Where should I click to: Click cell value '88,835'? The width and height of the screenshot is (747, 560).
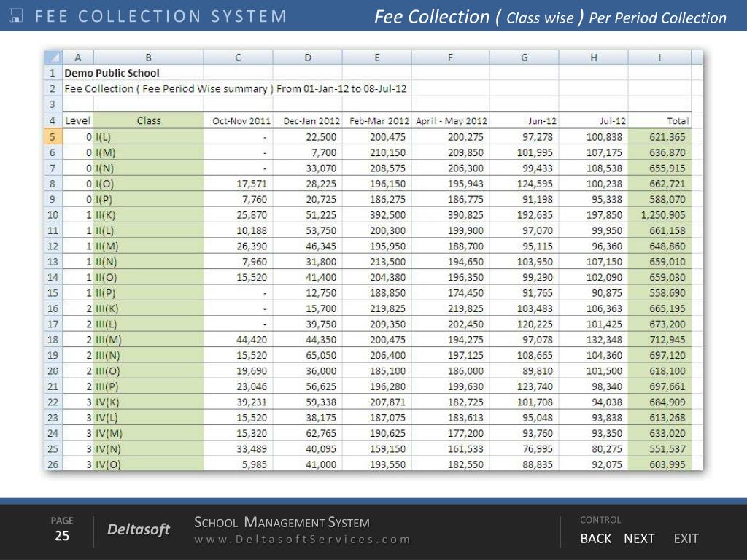pos(524,464)
